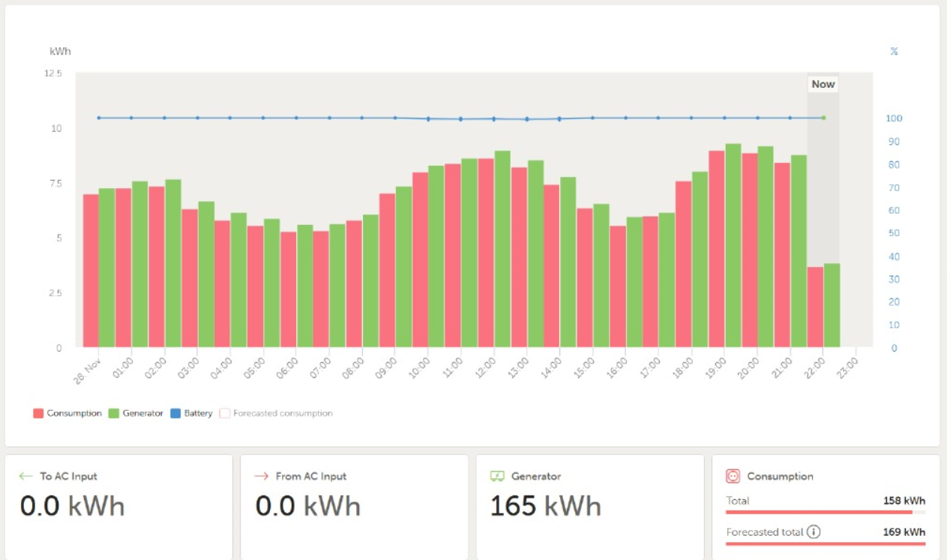Screen dimensions: 947x560
Task: Click the red Consumption socket icon
Action: (733, 476)
